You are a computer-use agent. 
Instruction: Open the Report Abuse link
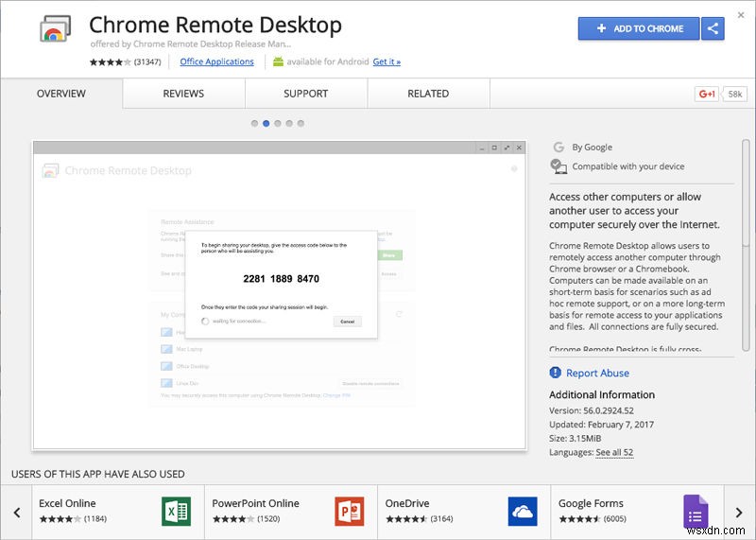coord(597,373)
